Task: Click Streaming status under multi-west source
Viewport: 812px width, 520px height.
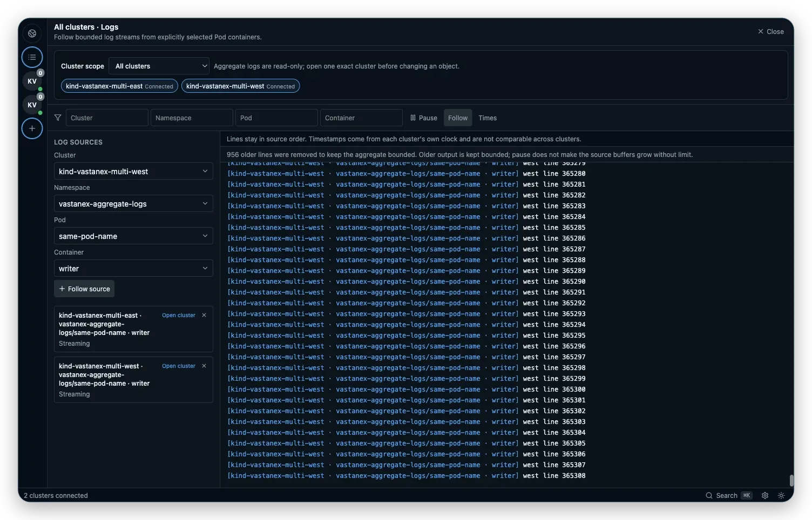Action: [x=75, y=394]
